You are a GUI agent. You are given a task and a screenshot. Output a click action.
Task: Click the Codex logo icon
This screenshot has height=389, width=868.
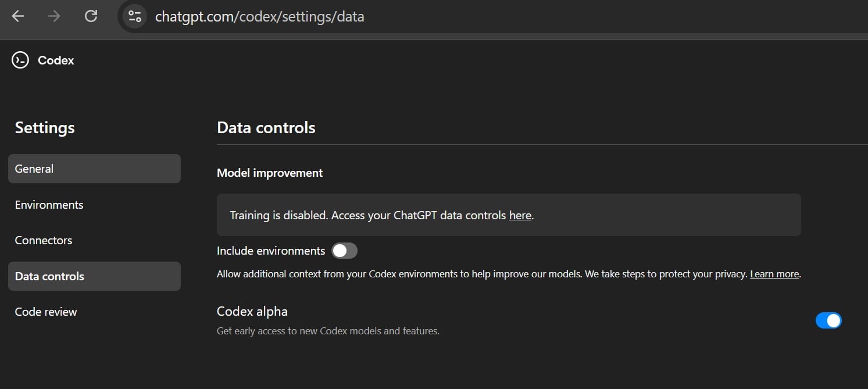click(20, 60)
